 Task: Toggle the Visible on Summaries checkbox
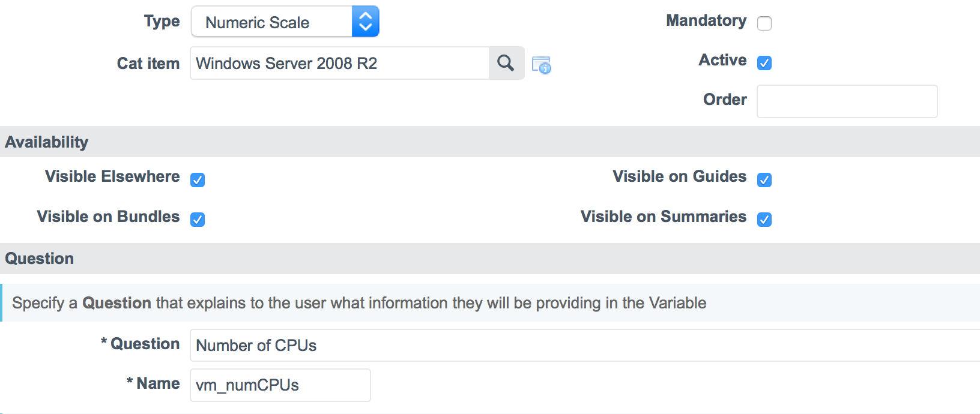[764, 220]
